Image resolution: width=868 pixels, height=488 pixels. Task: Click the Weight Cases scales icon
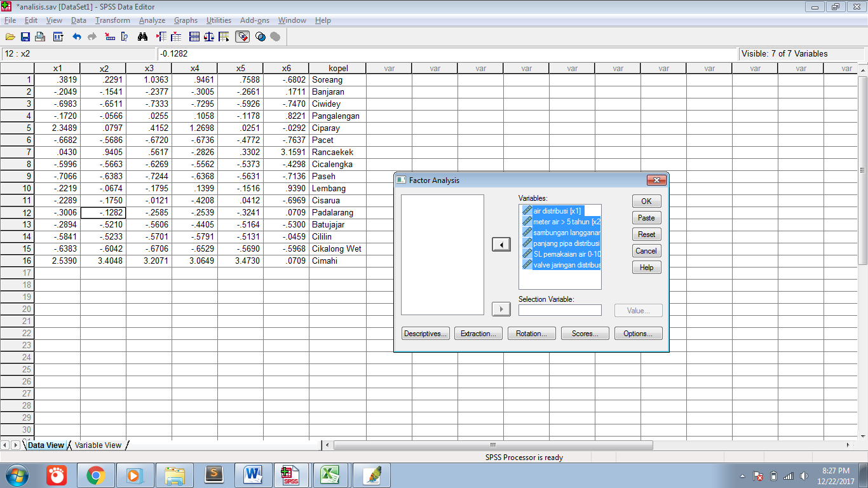coord(209,36)
